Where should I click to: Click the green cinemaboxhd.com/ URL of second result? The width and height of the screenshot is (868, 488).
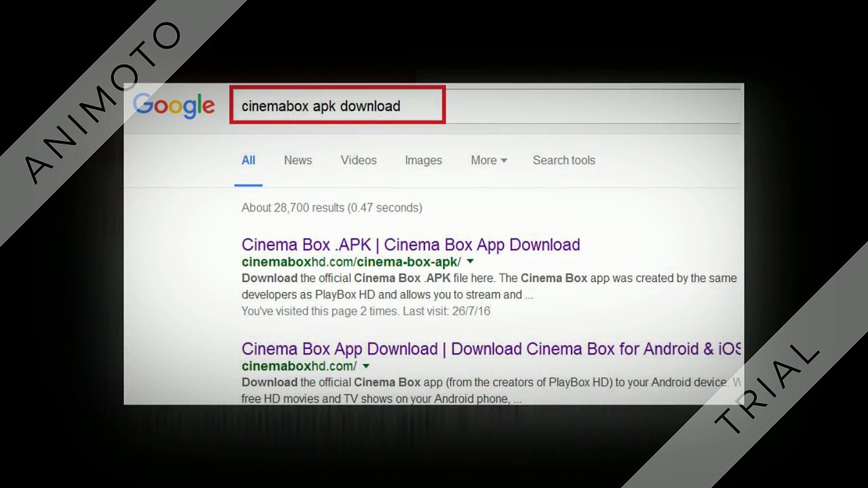(299, 366)
